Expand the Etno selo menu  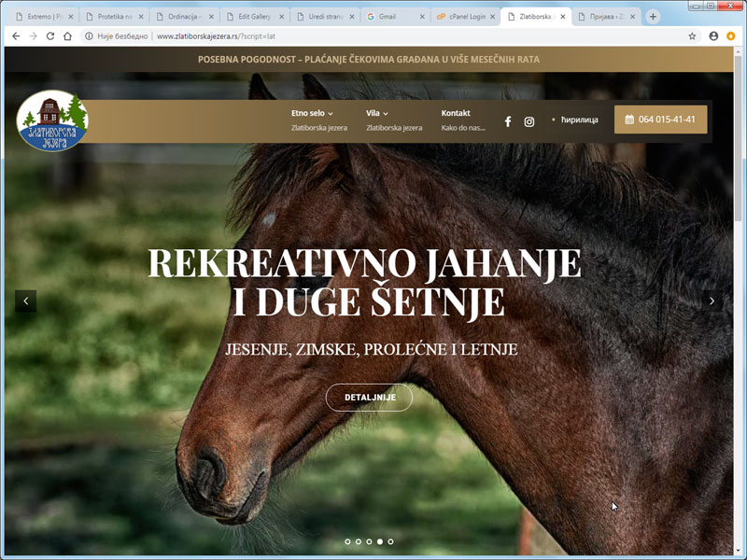click(x=312, y=113)
